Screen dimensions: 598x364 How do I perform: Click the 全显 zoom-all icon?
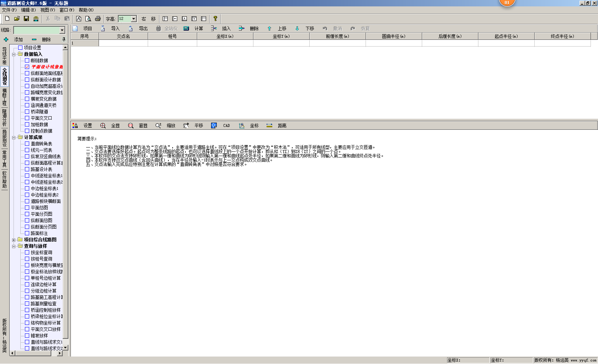point(103,125)
